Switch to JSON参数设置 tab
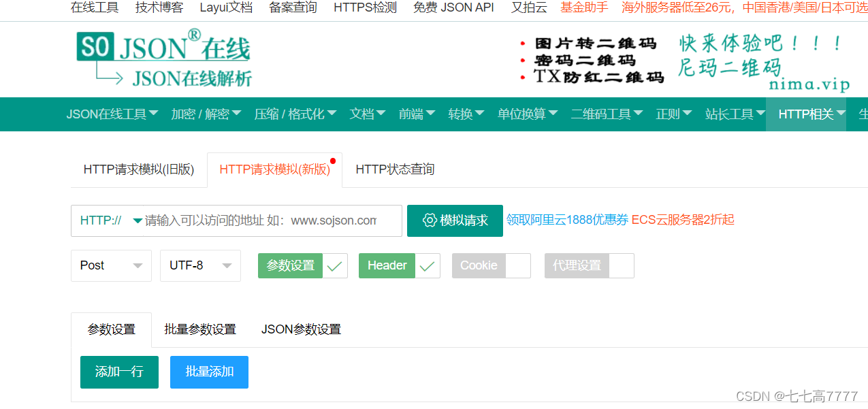Image resolution: width=868 pixels, height=409 pixels. tap(300, 329)
